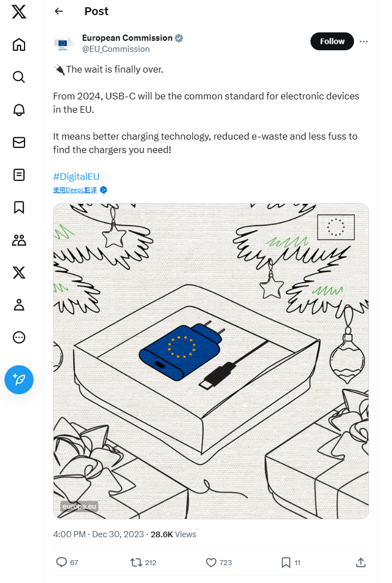
Task: Open the Bookmarks icon in sidebar
Action: pos(19,208)
